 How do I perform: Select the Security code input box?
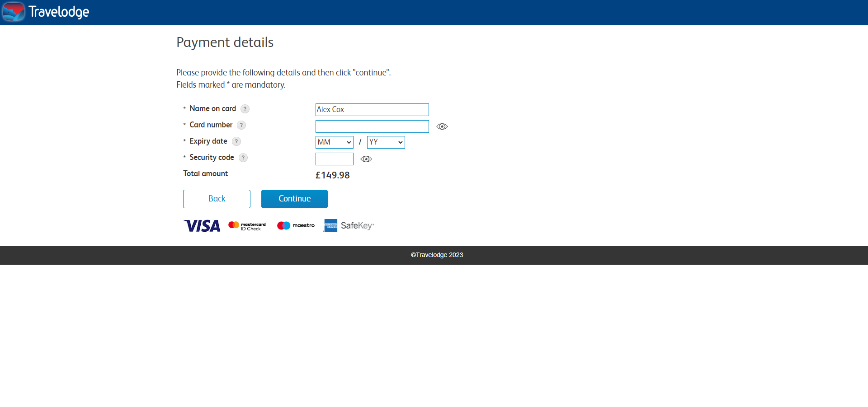[334, 159]
